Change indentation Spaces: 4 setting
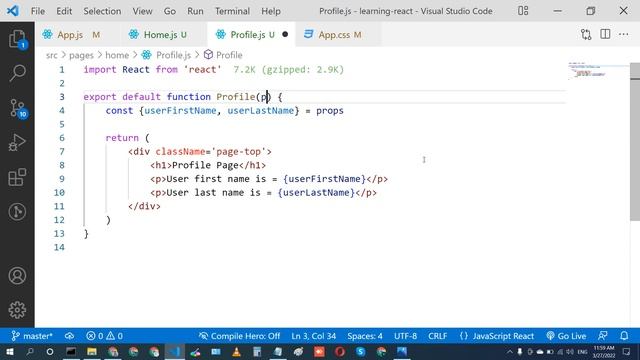 [x=365, y=336]
